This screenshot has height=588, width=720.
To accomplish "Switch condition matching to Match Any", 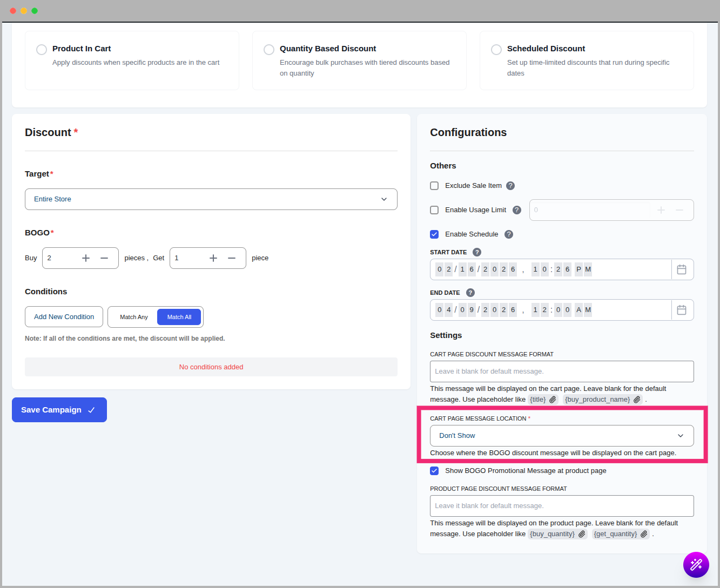I will [133, 317].
